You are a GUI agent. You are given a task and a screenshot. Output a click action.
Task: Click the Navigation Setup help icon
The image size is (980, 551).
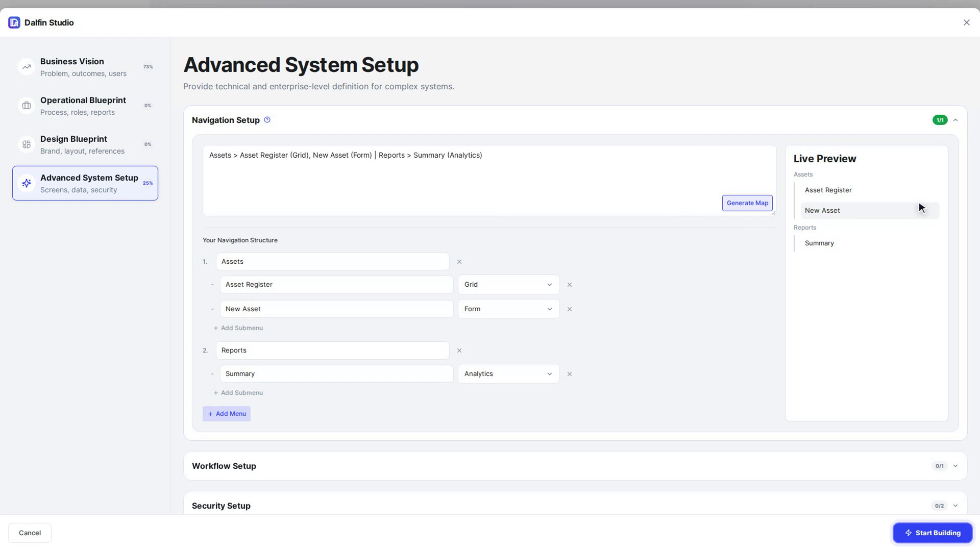[x=267, y=120]
